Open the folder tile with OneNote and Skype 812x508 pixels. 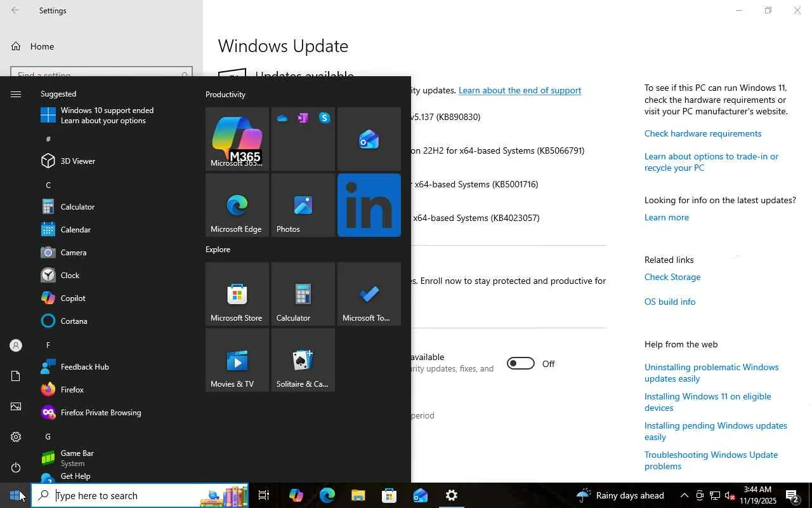tap(303, 139)
